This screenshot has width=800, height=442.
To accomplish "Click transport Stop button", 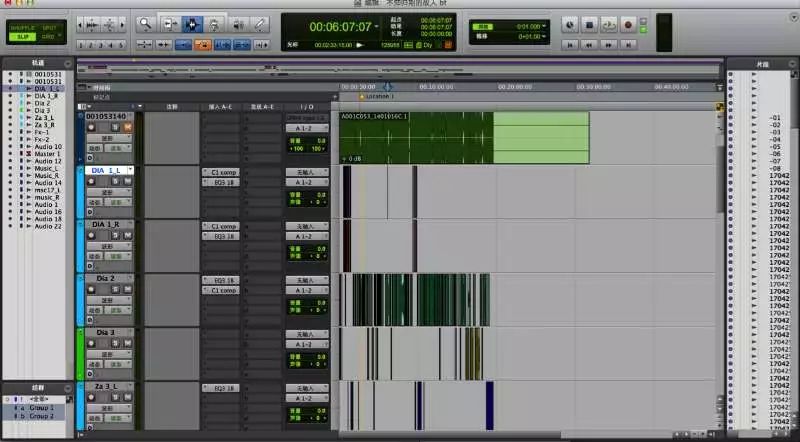I will click(x=589, y=24).
